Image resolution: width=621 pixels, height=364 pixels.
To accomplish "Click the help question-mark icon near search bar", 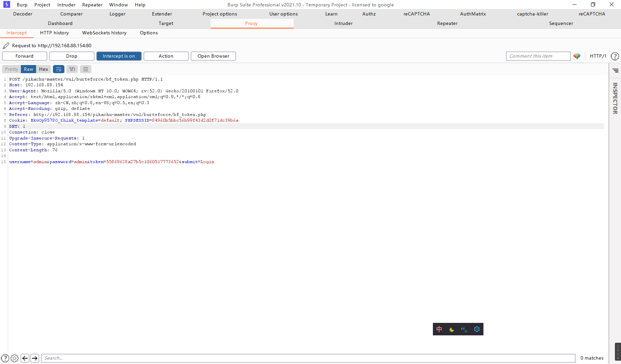I will (5, 358).
